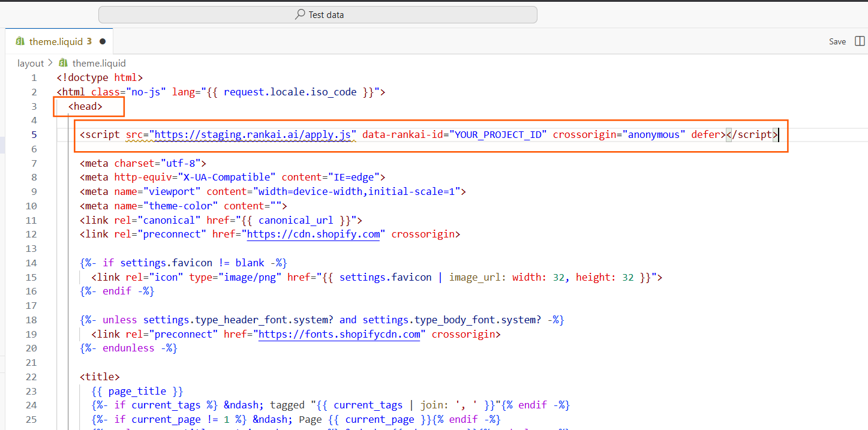Click the problems count badge on the tab

(x=89, y=41)
